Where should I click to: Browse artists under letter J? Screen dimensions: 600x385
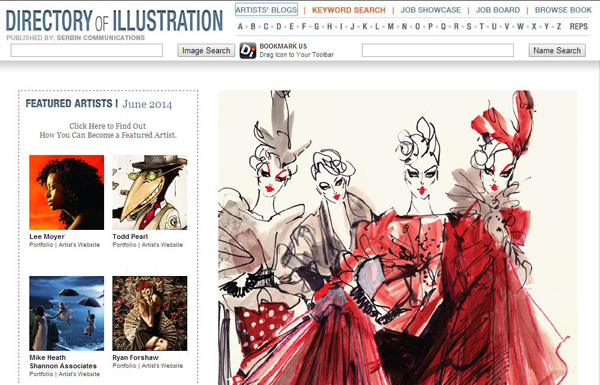(x=352, y=26)
